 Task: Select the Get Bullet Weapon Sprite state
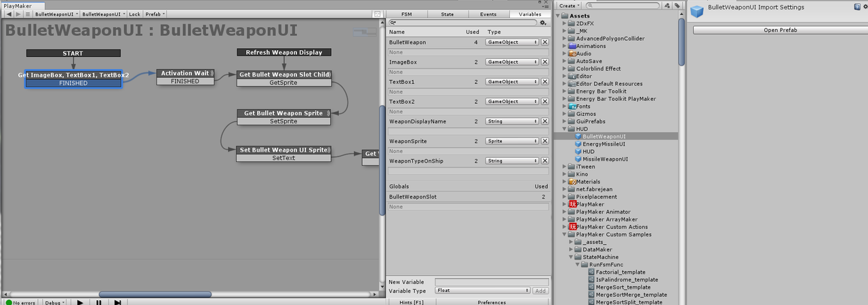283,117
